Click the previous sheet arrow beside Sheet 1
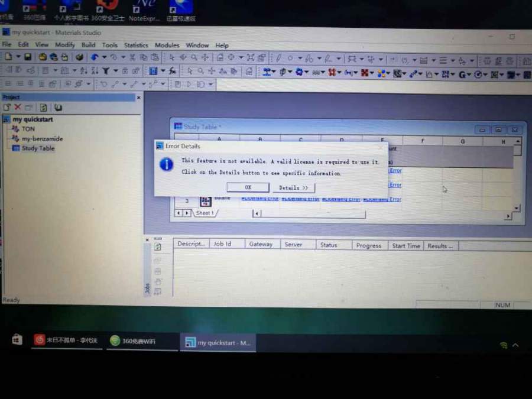 (x=179, y=213)
